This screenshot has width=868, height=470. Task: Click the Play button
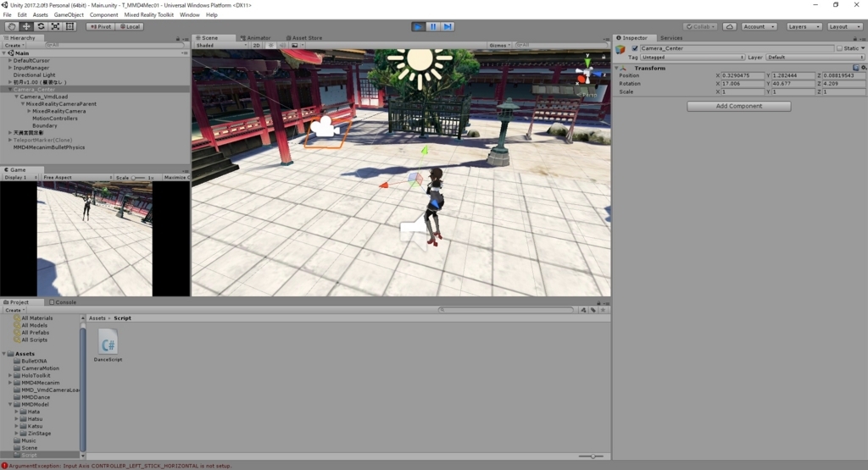419,26
